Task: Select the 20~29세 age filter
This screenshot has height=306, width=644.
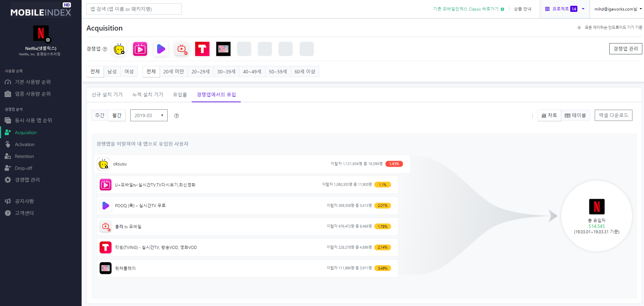Action: click(201, 72)
